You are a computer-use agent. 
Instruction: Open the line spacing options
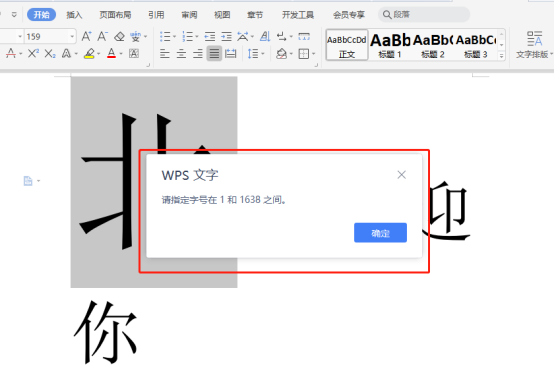[253, 54]
